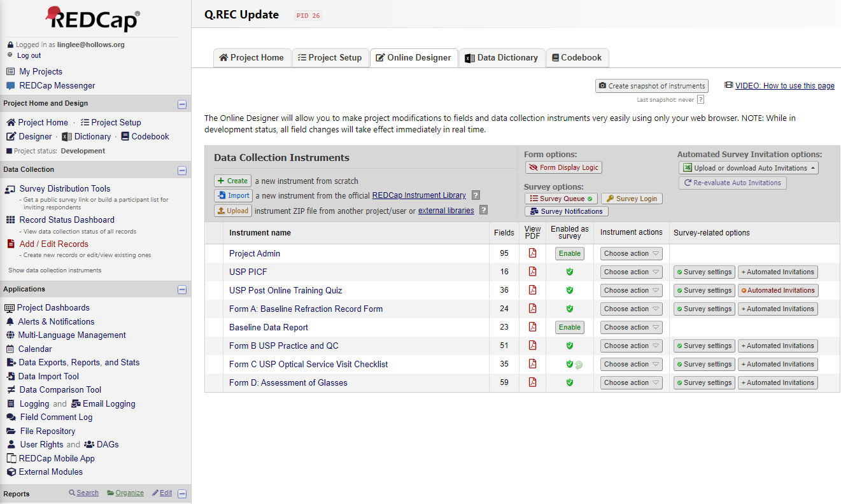Switch to the Data Dictionary tab
The height and width of the screenshot is (504, 841).
click(x=502, y=58)
